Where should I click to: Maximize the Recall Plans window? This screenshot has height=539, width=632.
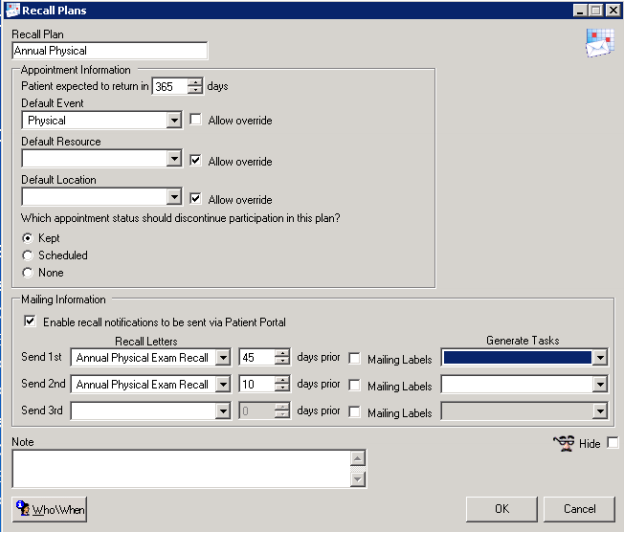click(596, 10)
